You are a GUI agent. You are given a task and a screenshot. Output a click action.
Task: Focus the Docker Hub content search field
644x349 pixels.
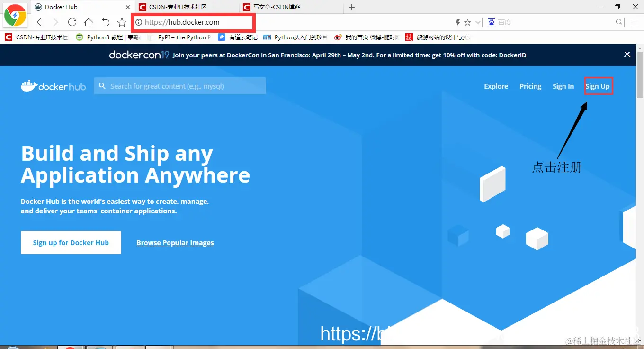click(180, 86)
